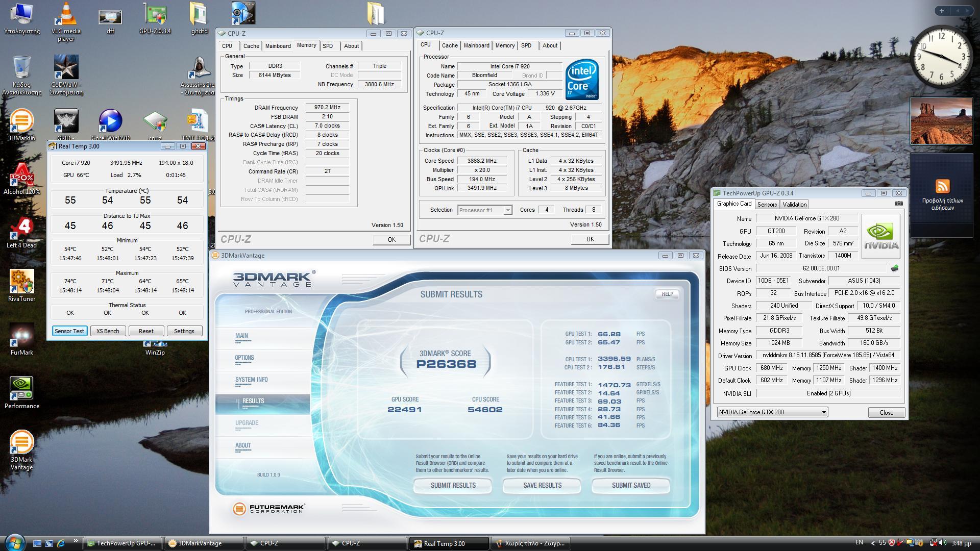Open the GPU selection dropdown in GPU-Z
The width and height of the screenshot is (980, 551).
click(772, 412)
